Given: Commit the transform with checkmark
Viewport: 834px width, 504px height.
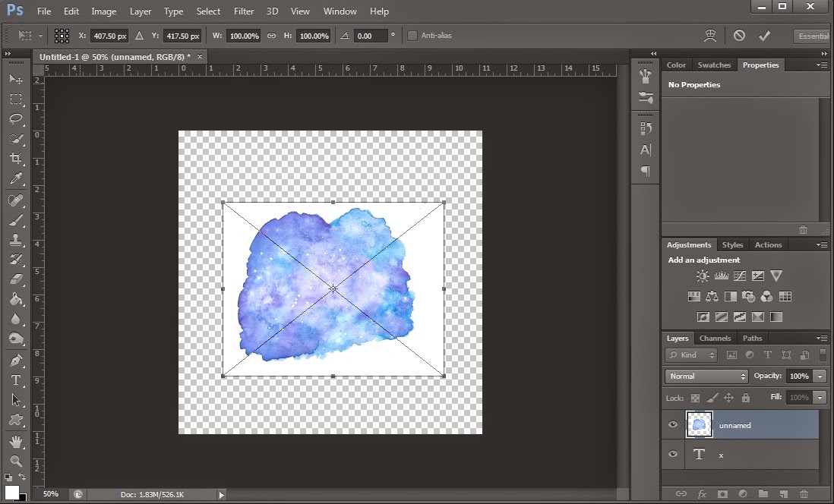Looking at the screenshot, I should coord(764,36).
